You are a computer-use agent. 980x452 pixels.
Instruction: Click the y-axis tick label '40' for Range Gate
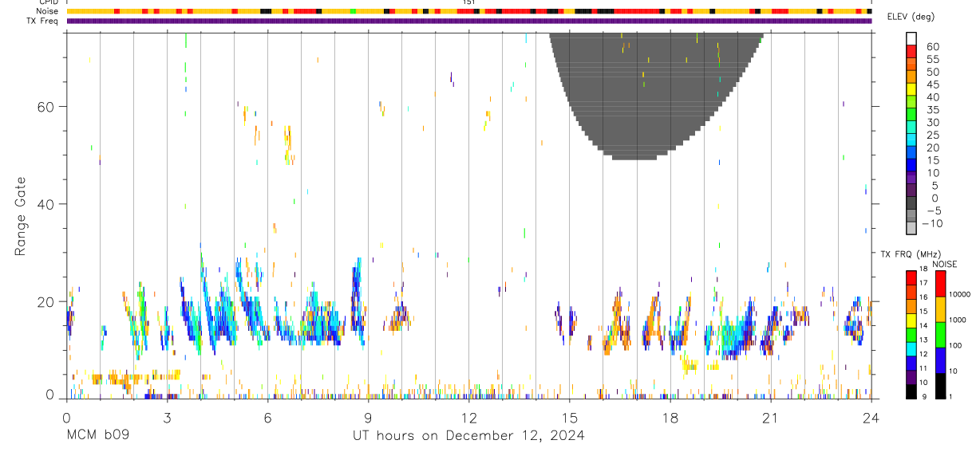(x=47, y=204)
